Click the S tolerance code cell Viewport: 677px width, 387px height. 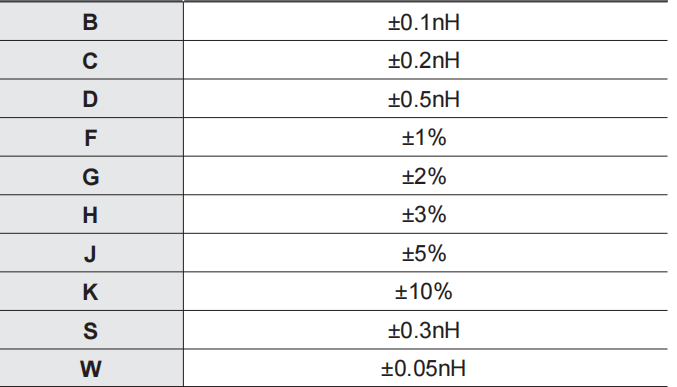pyautogui.click(x=91, y=330)
